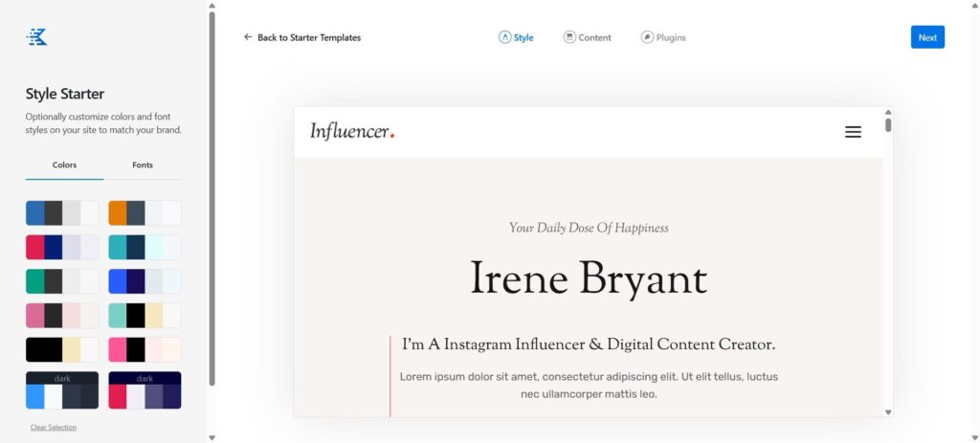Click the Influencer site logo
The width and height of the screenshot is (980, 443).
pyautogui.click(x=352, y=132)
